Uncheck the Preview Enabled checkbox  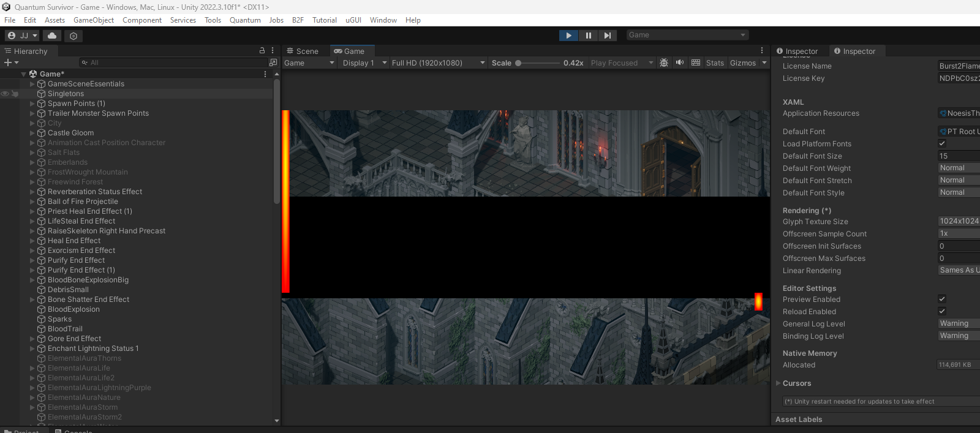coord(942,299)
